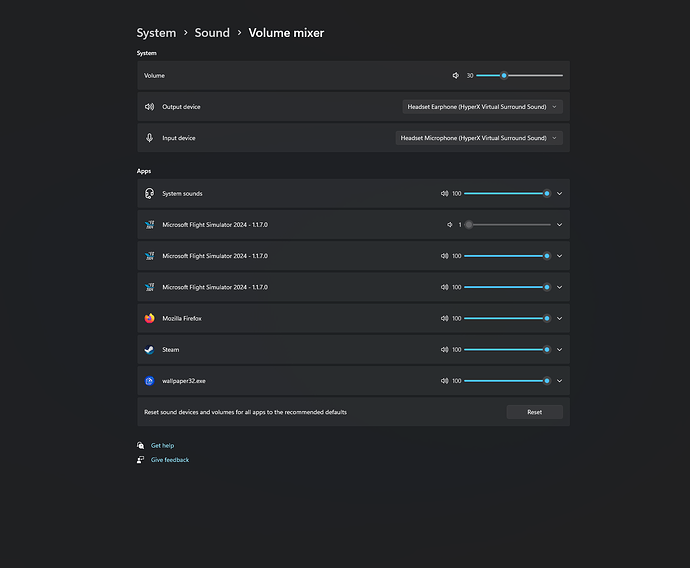Toggle mute for Flight Simulator at volume 1
690x568 pixels.
[x=449, y=225]
